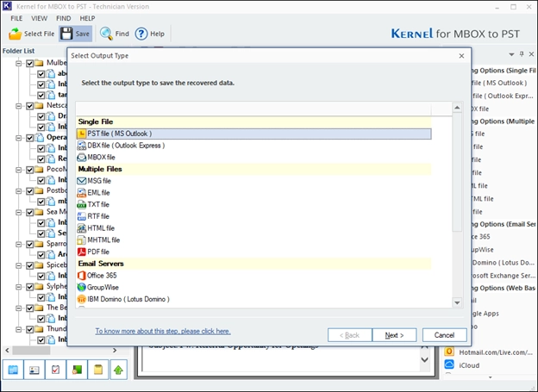
Task: Collapse the Mulbe folder tree node
Action: point(19,64)
